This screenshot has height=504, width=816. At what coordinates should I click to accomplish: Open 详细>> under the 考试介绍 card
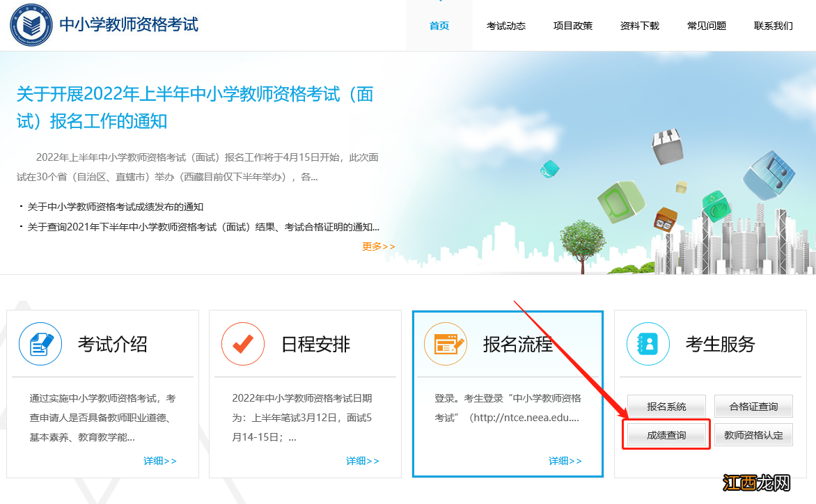pos(159,460)
